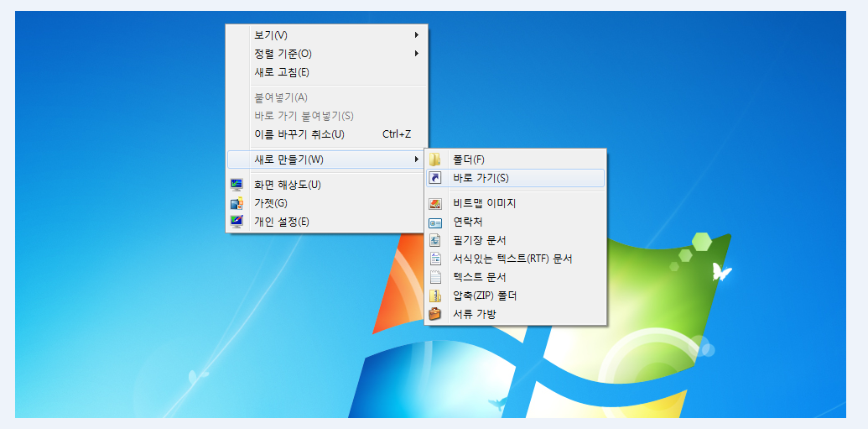The width and height of the screenshot is (868, 429).
Task: Click the bitmap image icon in the submenu
Action: 435,203
